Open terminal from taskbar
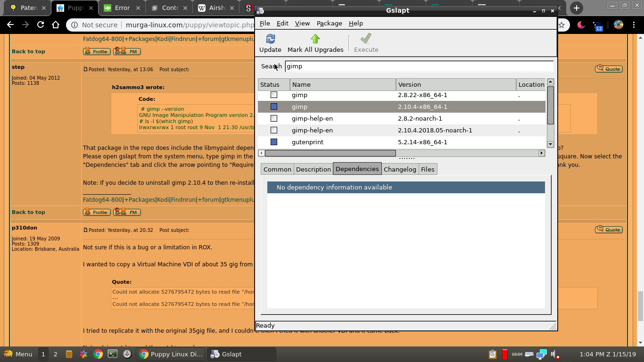 click(113, 354)
